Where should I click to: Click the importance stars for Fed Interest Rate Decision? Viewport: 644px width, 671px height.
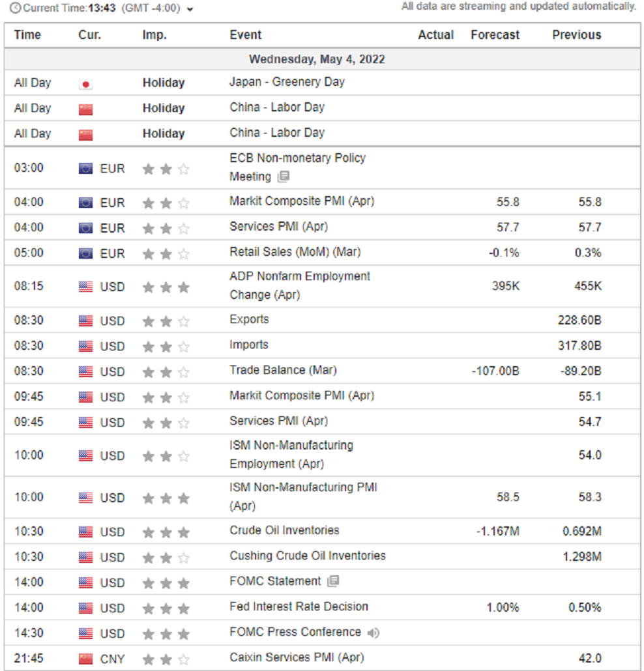166,608
